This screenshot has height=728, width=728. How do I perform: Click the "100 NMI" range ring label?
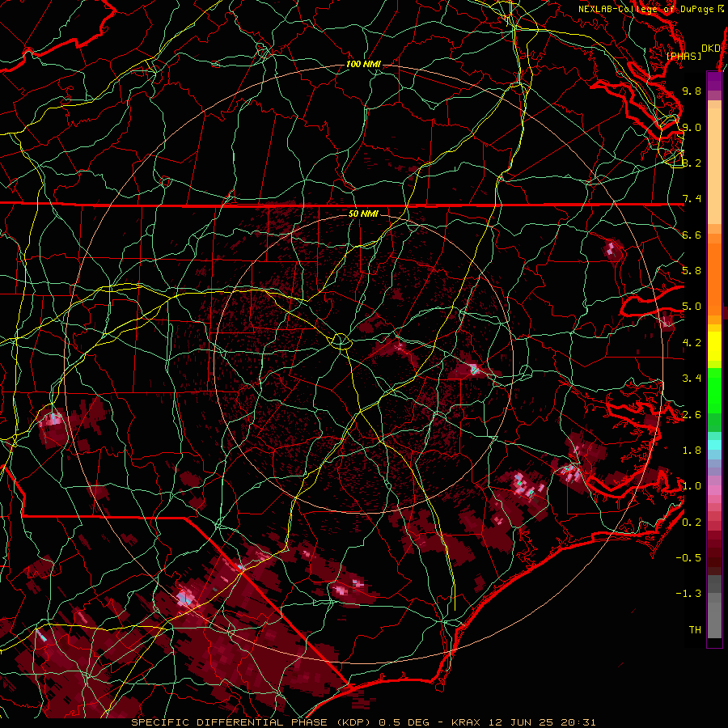click(x=363, y=64)
